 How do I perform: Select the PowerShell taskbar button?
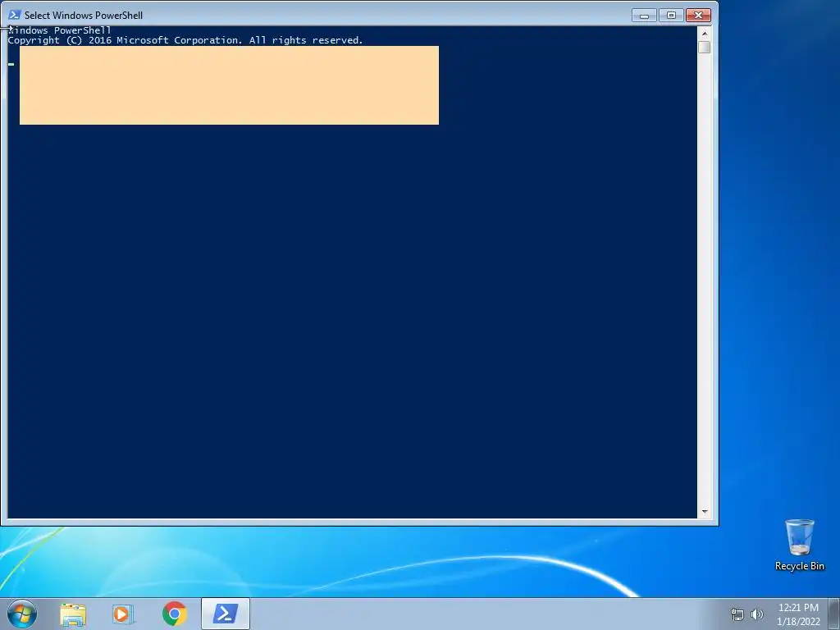pos(226,614)
